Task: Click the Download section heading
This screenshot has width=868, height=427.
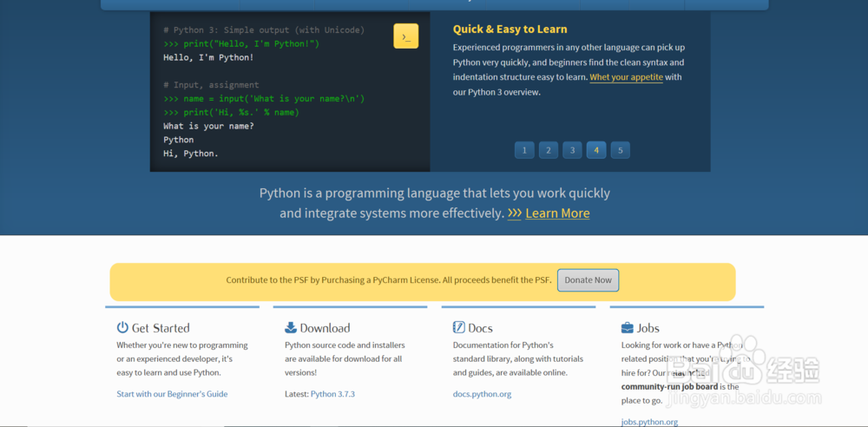Action: coord(325,328)
